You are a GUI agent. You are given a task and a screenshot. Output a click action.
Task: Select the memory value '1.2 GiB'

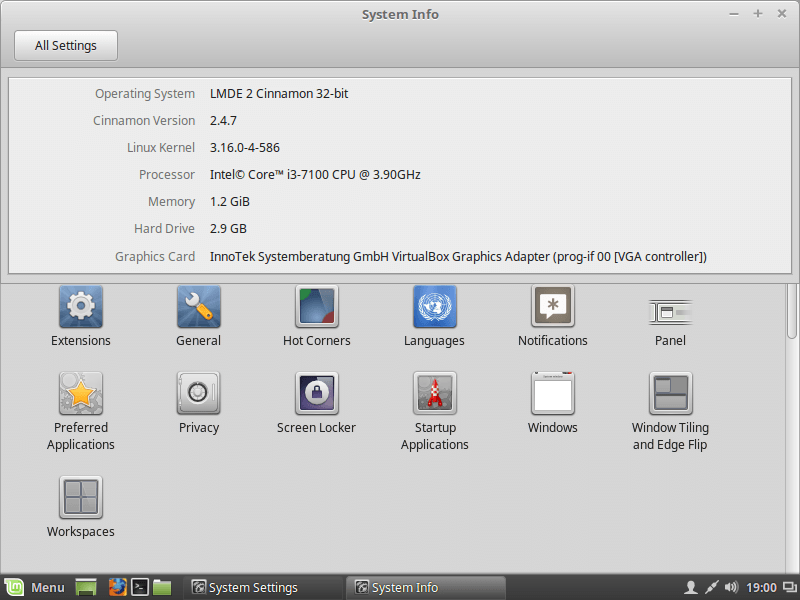pos(230,202)
